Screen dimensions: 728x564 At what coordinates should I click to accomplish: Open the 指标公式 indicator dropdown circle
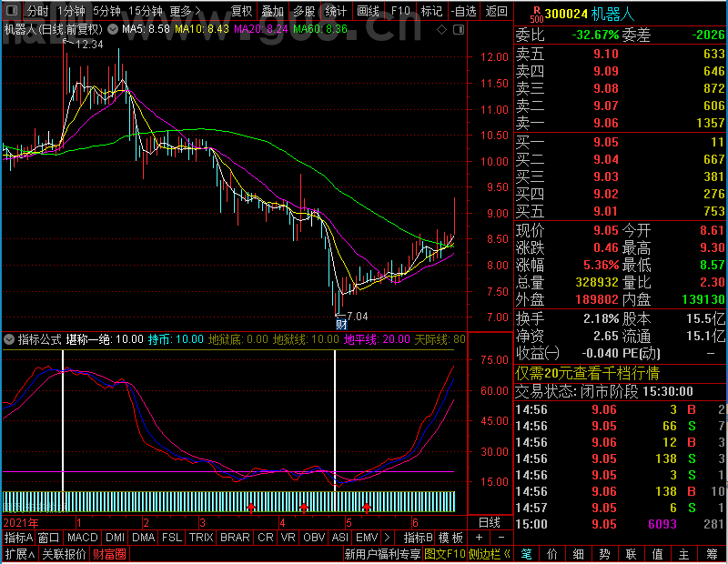9,339
